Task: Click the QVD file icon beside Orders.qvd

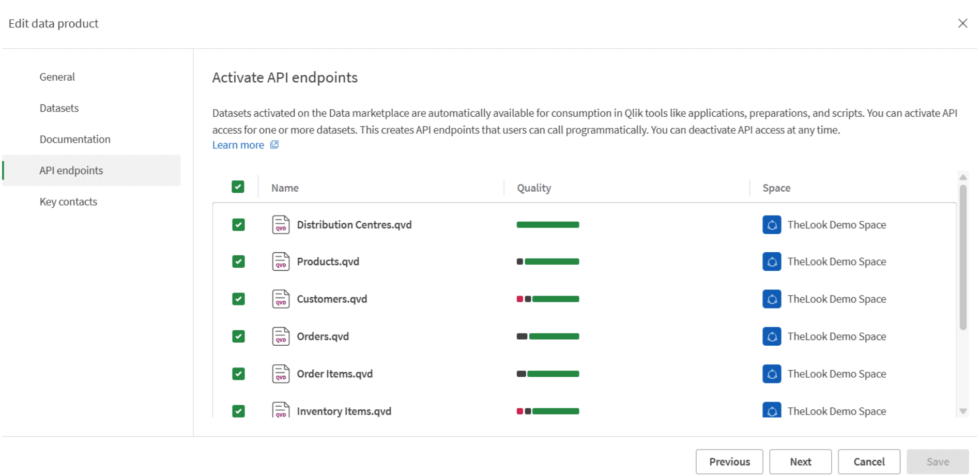Action: point(281,336)
